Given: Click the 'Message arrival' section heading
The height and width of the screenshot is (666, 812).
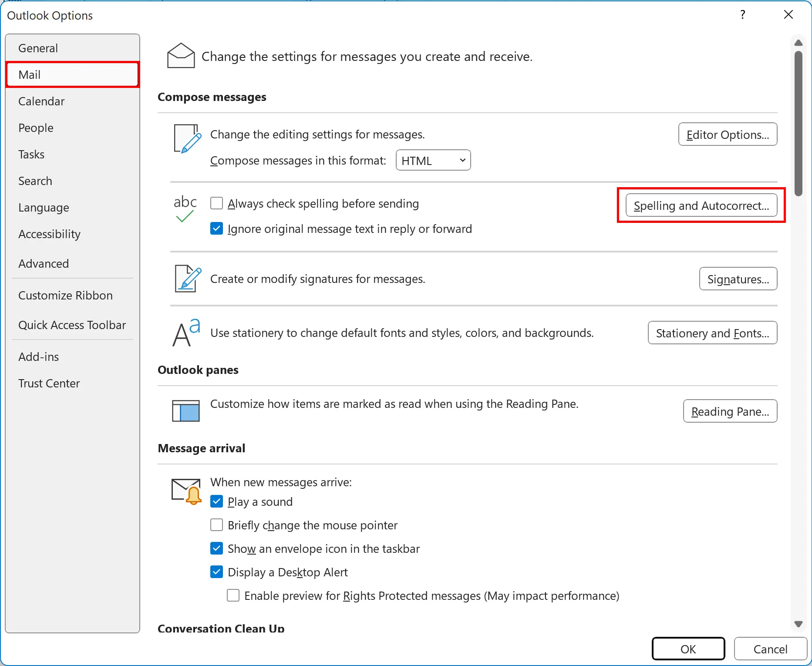Looking at the screenshot, I should pyautogui.click(x=202, y=448).
